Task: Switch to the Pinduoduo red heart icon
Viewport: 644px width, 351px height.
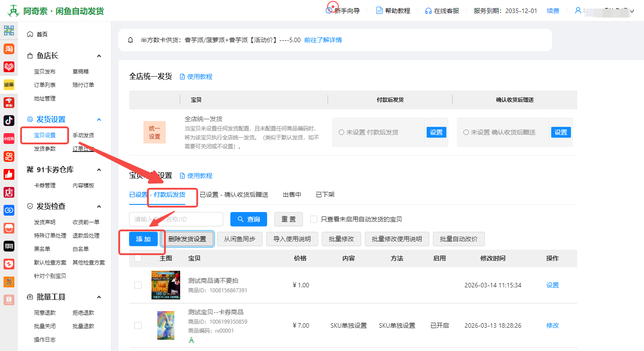Action: coord(9,67)
